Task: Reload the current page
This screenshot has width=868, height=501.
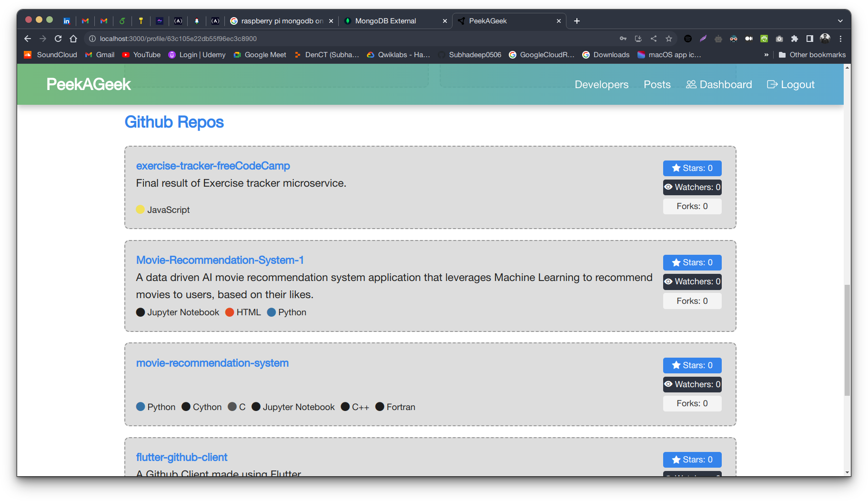Action: point(58,39)
